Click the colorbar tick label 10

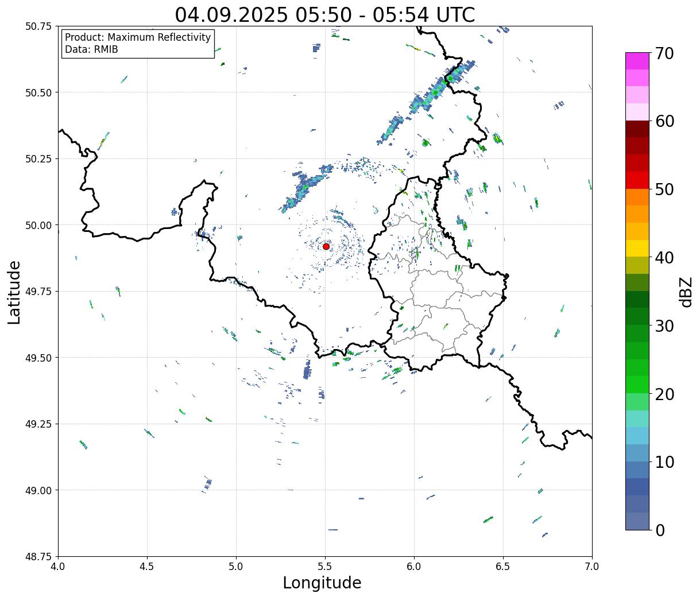click(x=665, y=462)
